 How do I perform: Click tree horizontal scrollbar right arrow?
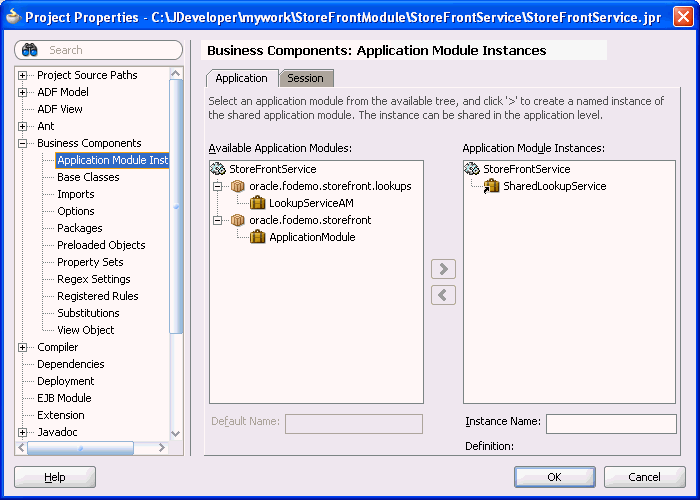(x=162, y=447)
